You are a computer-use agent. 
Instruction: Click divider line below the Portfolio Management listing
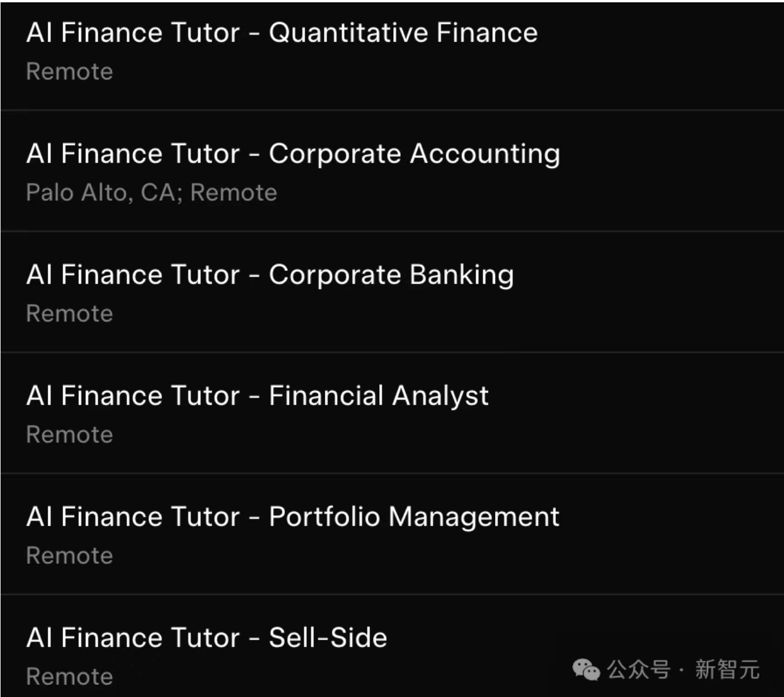[392, 594]
